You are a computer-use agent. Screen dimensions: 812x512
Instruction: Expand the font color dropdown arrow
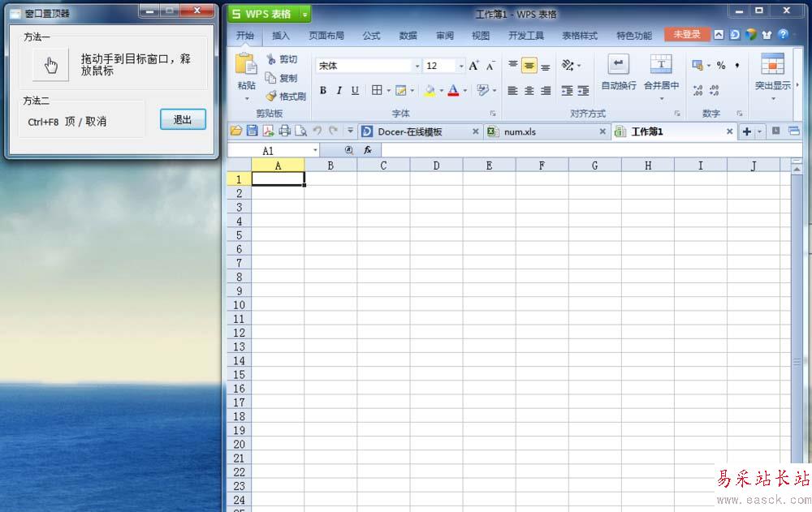(x=465, y=91)
